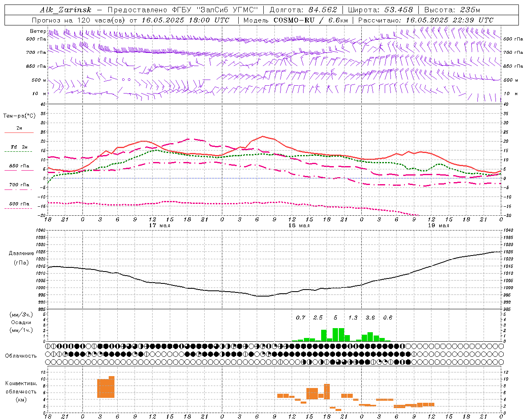The height and width of the screenshot is (420, 525).
Task: Click the station title Alk_Zarinsk
Action: click(x=66, y=10)
